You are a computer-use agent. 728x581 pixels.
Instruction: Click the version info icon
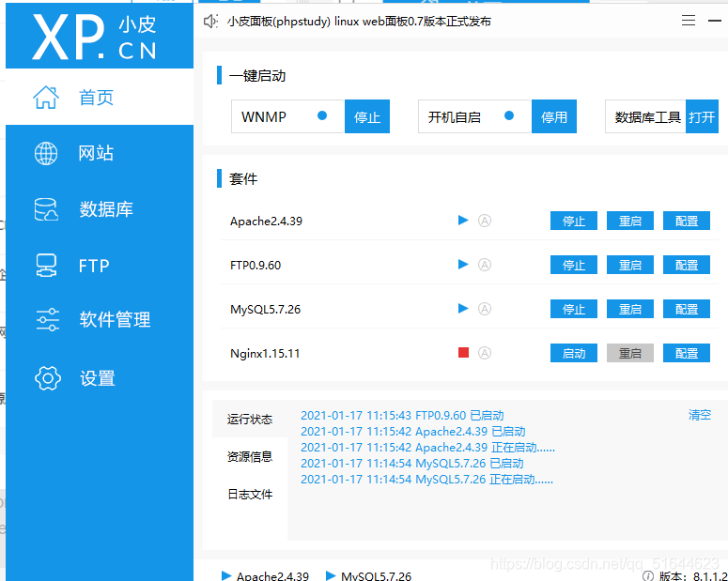648,576
